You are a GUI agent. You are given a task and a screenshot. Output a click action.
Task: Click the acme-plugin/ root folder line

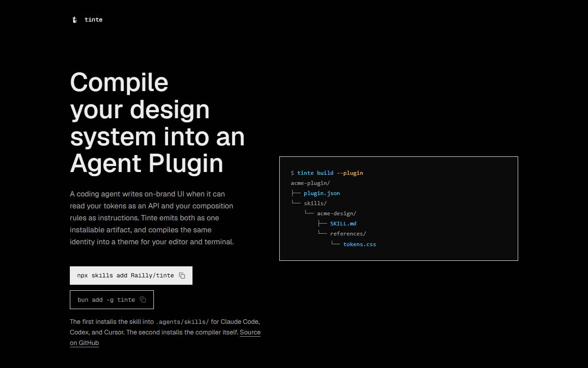pos(311,183)
